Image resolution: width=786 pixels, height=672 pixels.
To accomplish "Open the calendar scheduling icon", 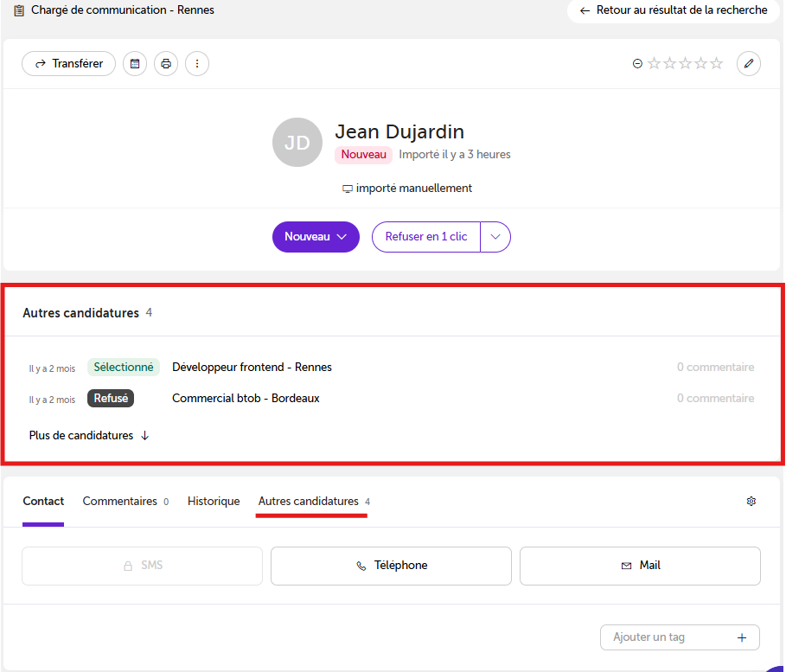I will pyautogui.click(x=135, y=64).
